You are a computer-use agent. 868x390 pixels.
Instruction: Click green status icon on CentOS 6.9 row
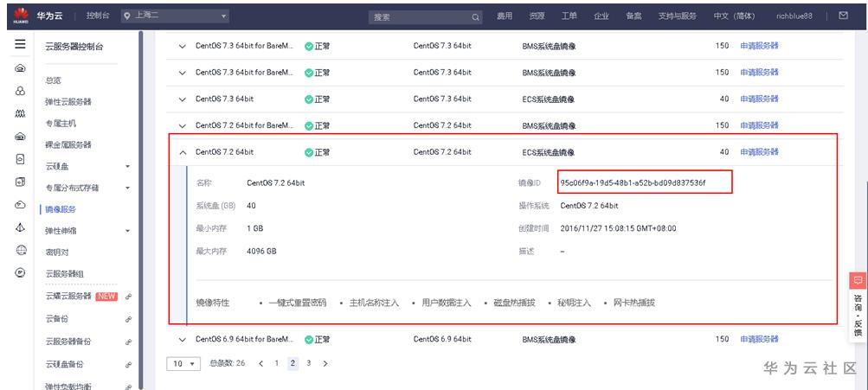pyautogui.click(x=309, y=339)
